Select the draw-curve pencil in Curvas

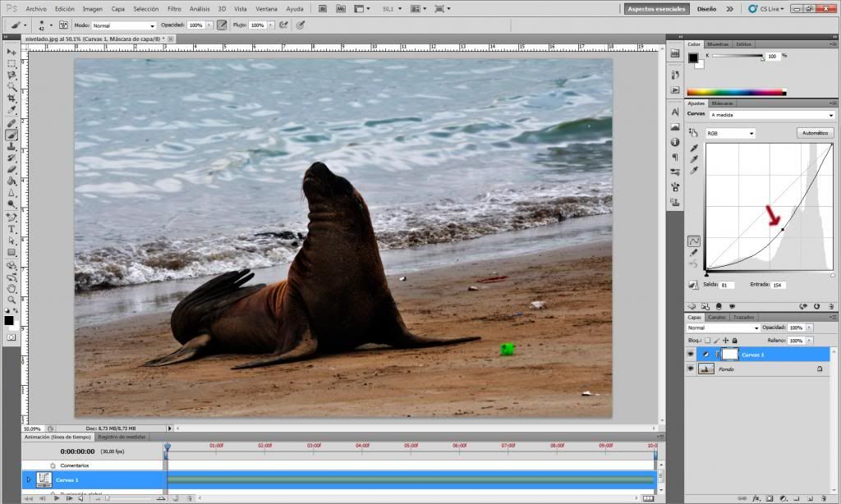tap(694, 253)
